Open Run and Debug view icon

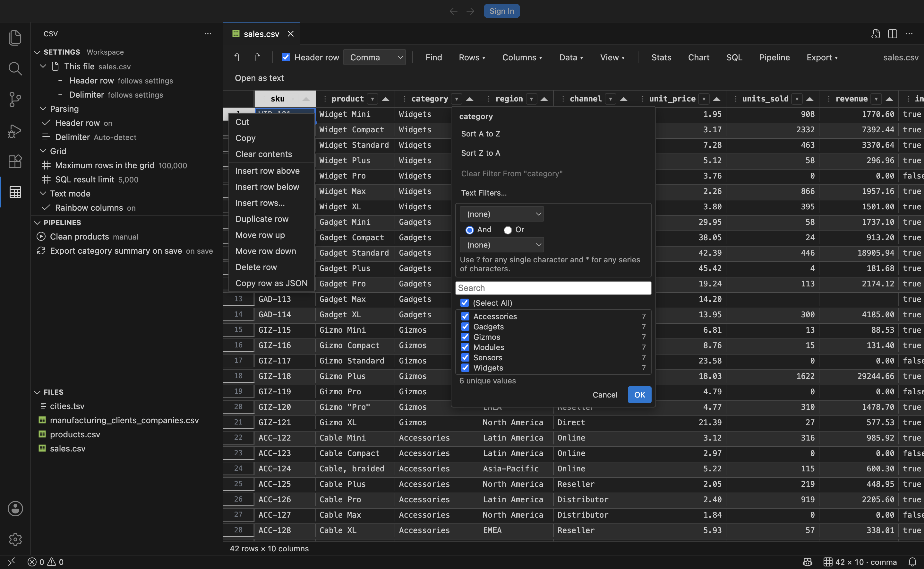15,131
